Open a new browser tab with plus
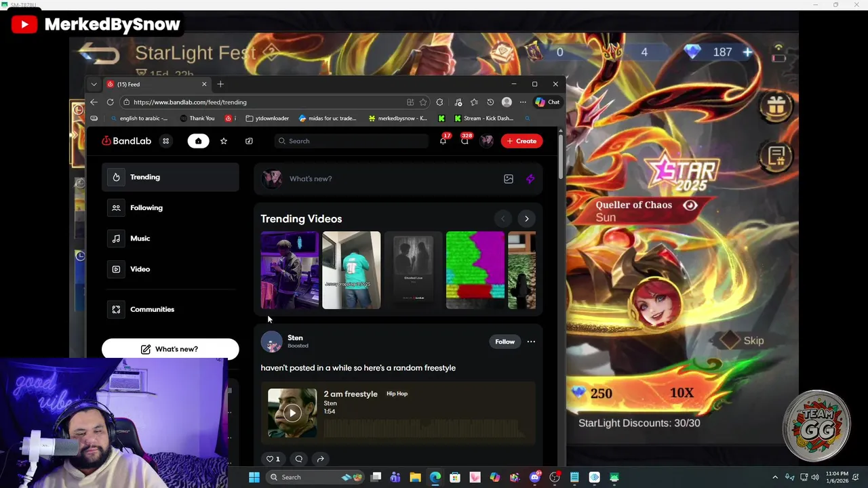The image size is (868, 488). 220,84
